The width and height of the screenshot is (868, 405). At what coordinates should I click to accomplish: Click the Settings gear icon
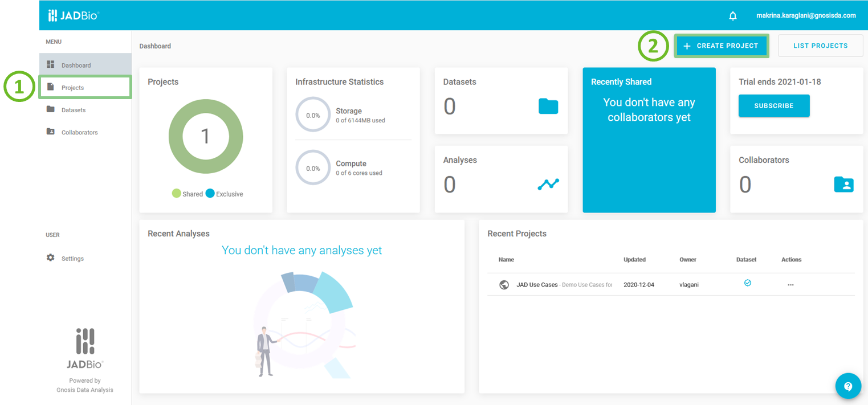point(51,258)
